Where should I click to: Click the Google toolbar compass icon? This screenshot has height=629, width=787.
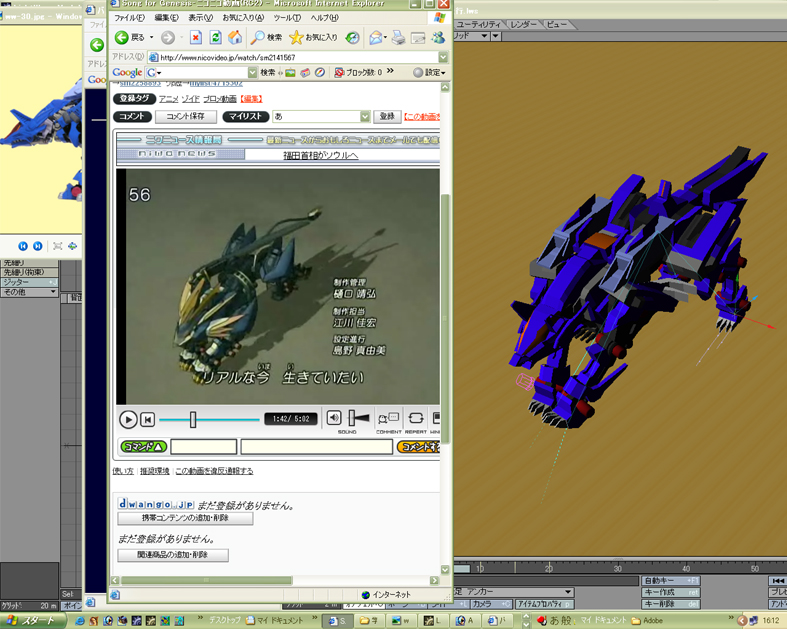pyautogui.click(x=320, y=73)
